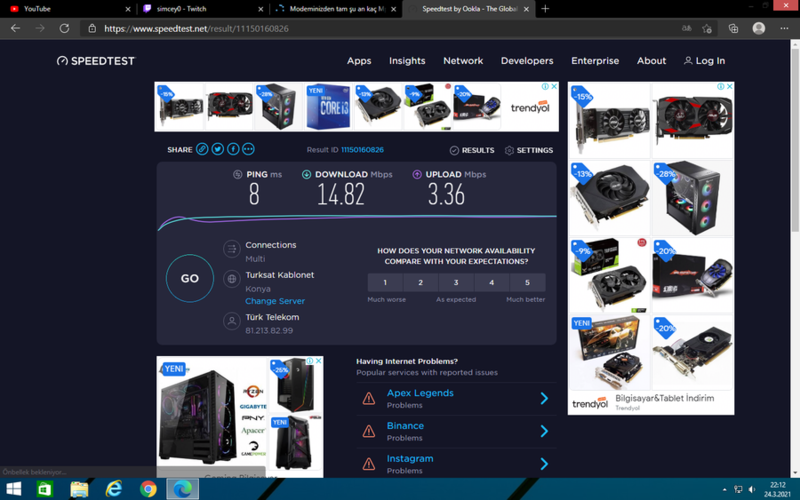The image size is (800, 500).
Task: Open About menu item
Action: [652, 61]
